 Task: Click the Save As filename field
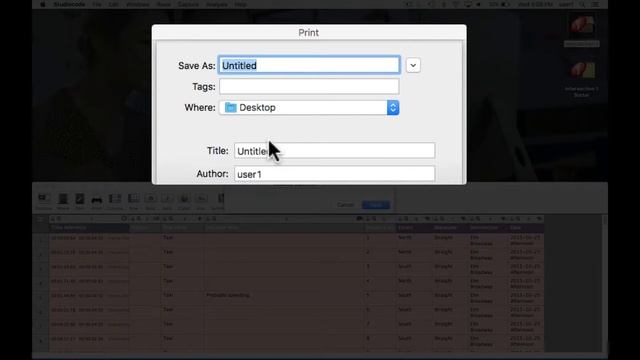[x=309, y=65]
